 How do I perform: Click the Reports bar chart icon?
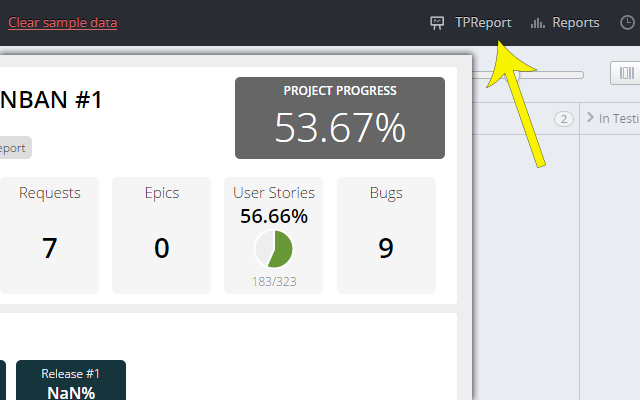[x=538, y=23]
